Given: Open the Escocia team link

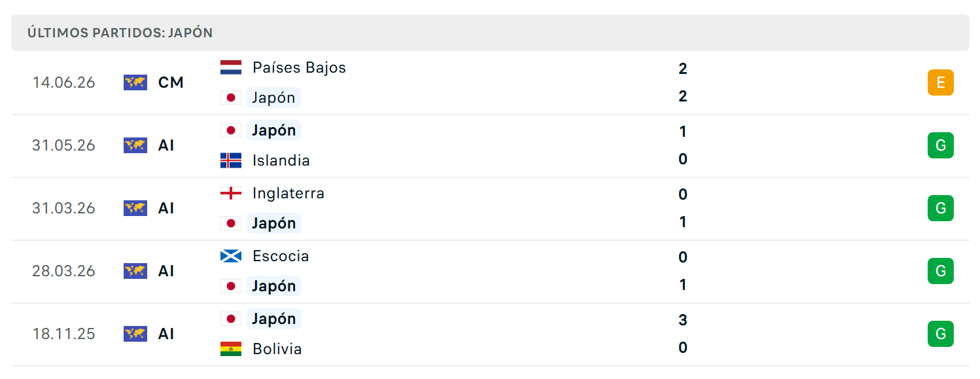Looking at the screenshot, I should pos(281,256).
